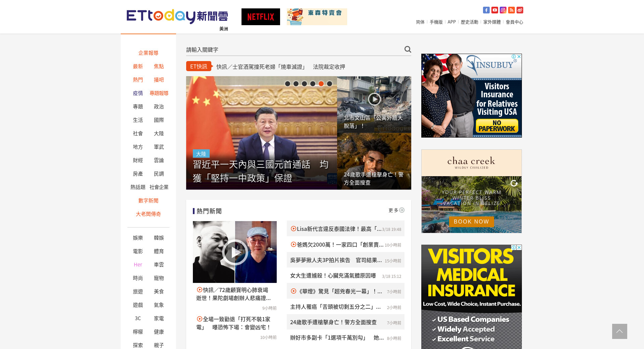Switch to 简体 simplified Chinese version

(420, 22)
